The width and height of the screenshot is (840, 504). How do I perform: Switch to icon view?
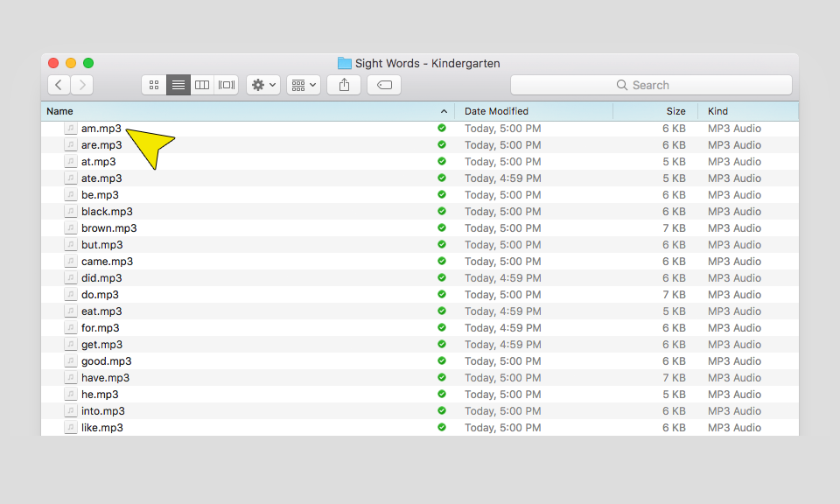click(x=154, y=85)
